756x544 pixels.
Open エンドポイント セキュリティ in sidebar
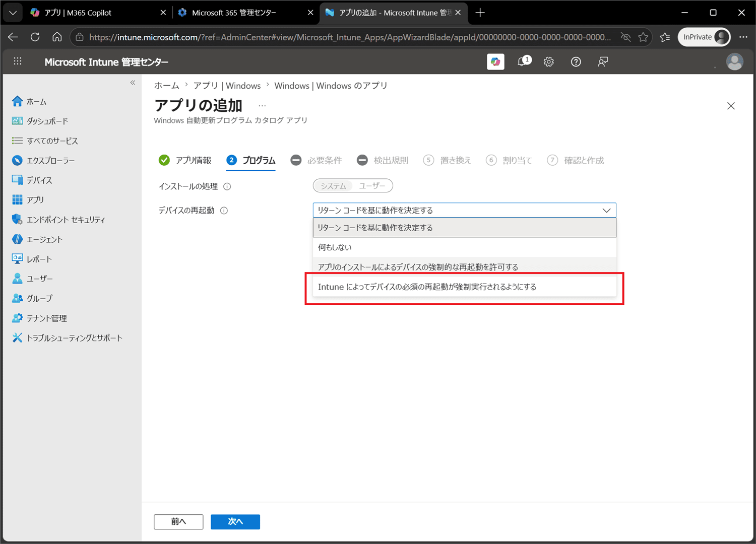pos(66,220)
